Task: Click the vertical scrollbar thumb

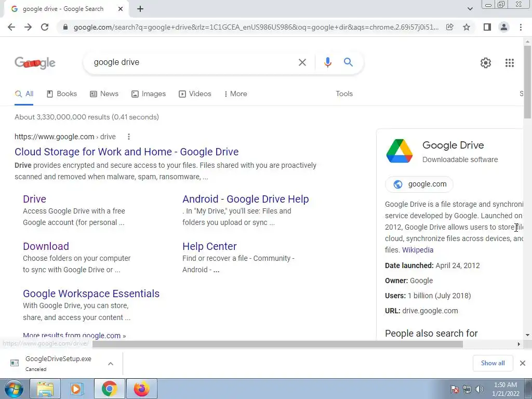Action: (528, 82)
